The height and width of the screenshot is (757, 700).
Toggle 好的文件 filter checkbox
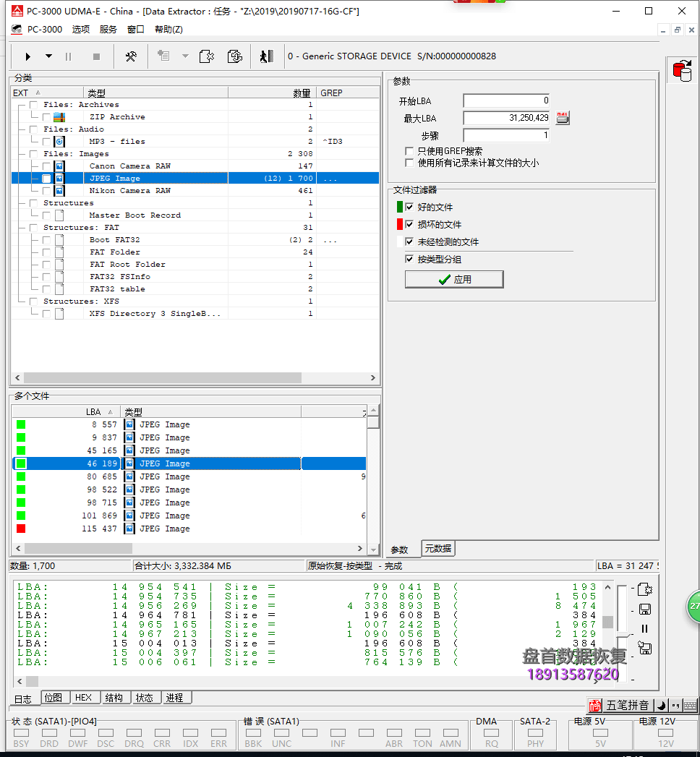click(409, 207)
